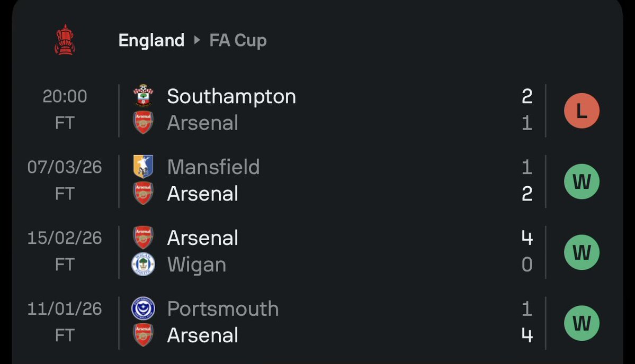Open the Portsmouth team name
This screenshot has width=635, height=364.
(x=223, y=308)
